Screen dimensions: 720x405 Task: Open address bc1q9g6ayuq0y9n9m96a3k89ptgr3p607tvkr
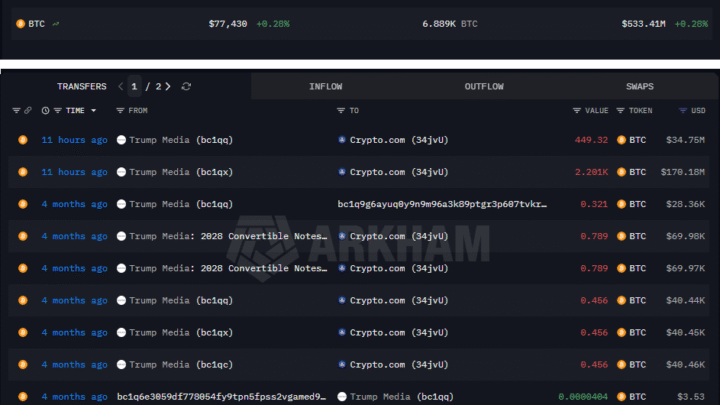[442, 204]
